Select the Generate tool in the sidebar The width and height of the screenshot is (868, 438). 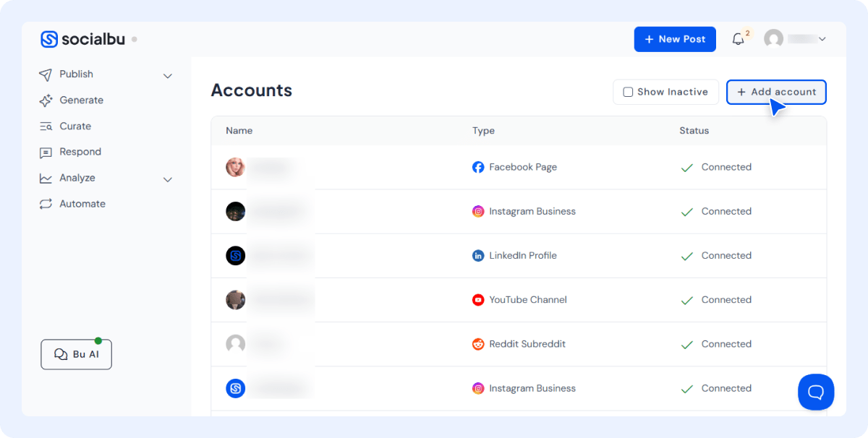tap(80, 100)
